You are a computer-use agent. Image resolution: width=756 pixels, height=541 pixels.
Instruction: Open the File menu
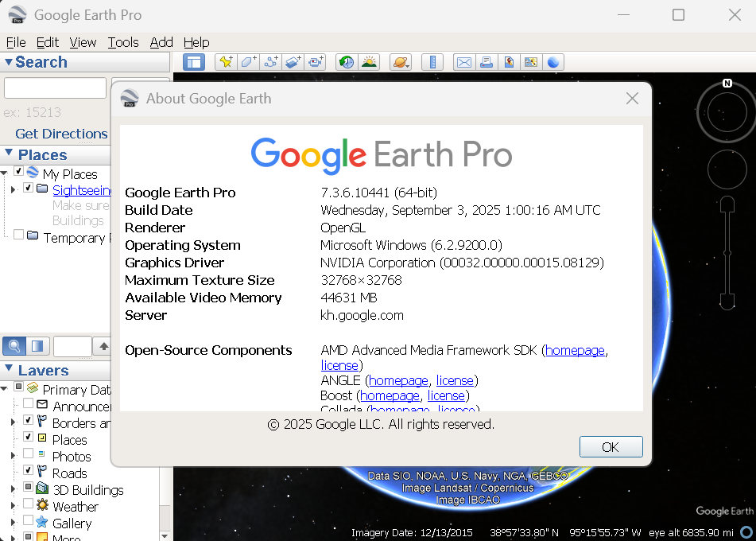(x=16, y=42)
